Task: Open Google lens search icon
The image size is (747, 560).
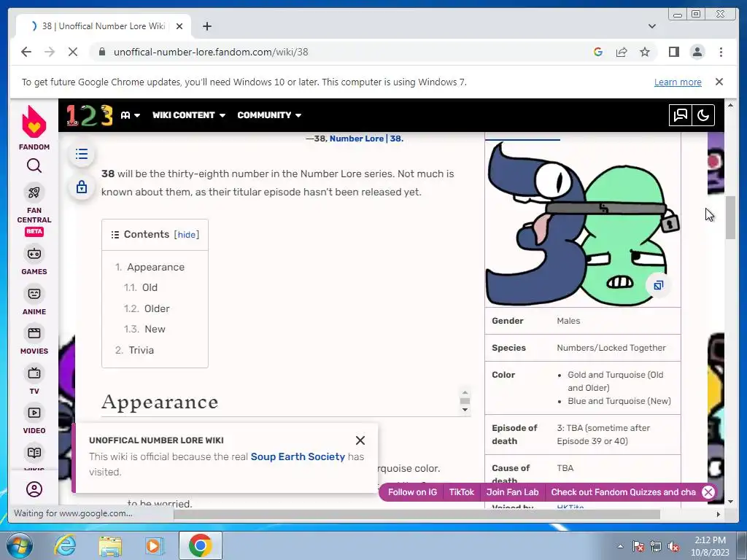Action: click(x=598, y=52)
